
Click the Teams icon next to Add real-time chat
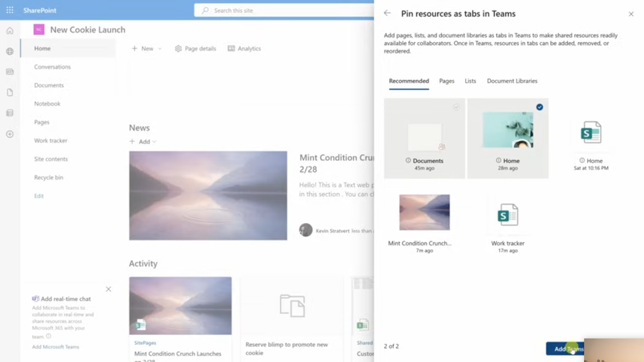pyautogui.click(x=35, y=299)
